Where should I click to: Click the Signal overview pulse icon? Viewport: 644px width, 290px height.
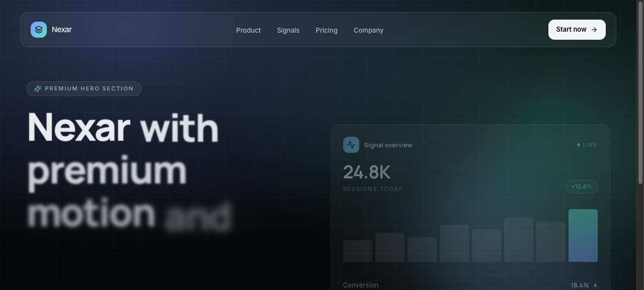coord(351,145)
